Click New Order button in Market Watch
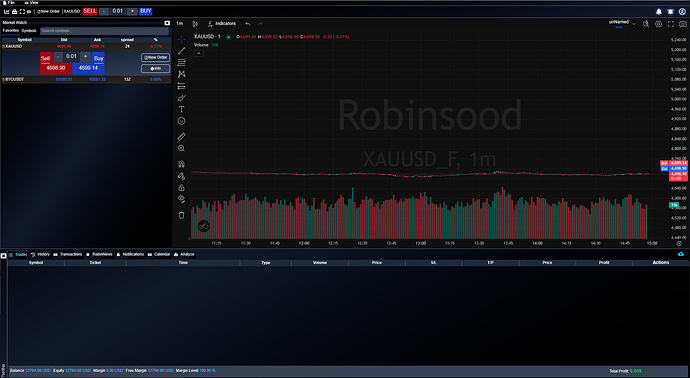 [x=155, y=58]
